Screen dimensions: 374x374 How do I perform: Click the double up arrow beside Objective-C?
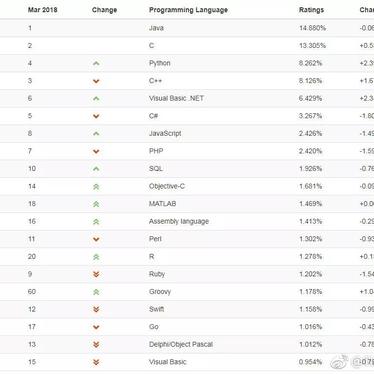coord(96,187)
